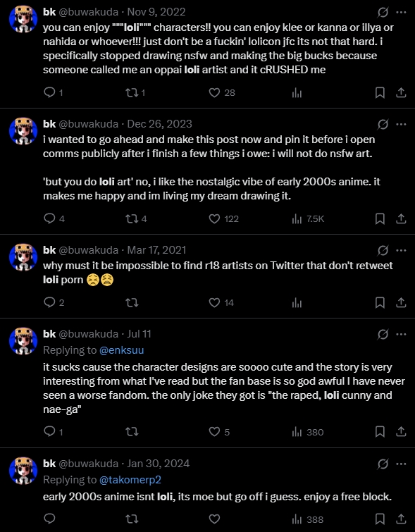The image size is (415, 532).
Task: Open more options on Mar 17, 2021 post
Action: click(x=401, y=250)
